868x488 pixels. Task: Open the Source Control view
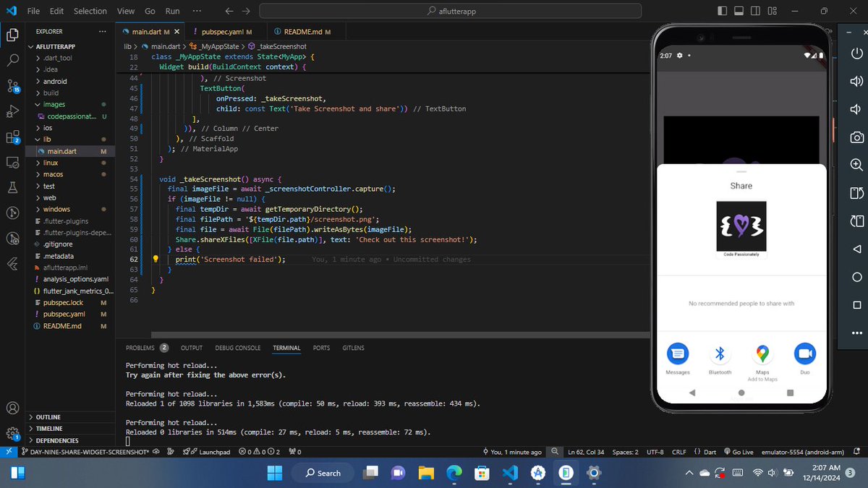[12, 87]
